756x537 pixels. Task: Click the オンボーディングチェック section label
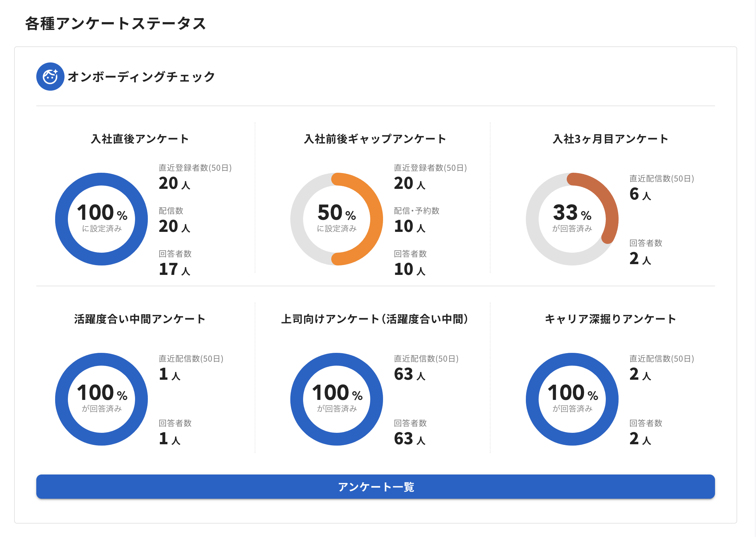coord(141,76)
